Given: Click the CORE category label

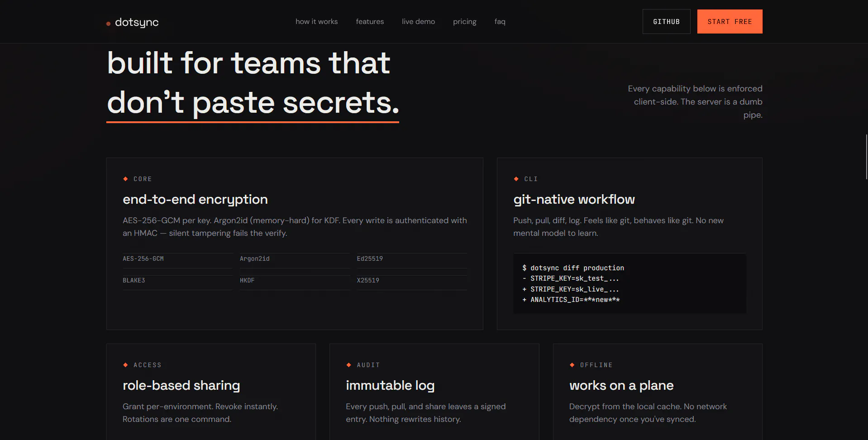Looking at the screenshot, I should [x=143, y=179].
